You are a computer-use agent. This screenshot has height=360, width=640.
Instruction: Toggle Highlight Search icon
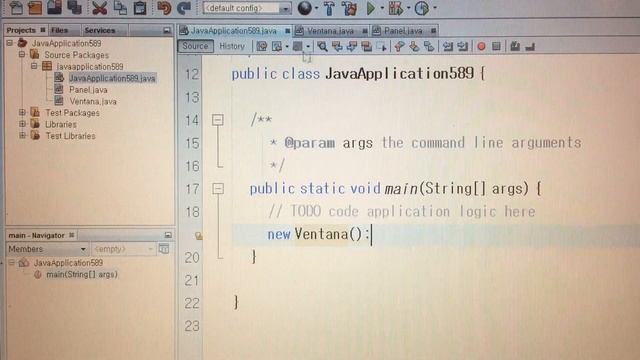pos(367,47)
